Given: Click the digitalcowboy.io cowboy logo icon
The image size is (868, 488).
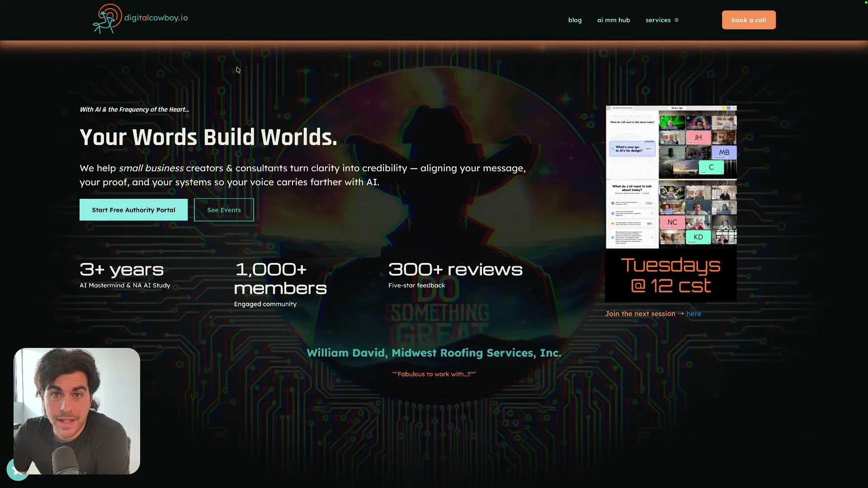Looking at the screenshot, I should coord(107,19).
